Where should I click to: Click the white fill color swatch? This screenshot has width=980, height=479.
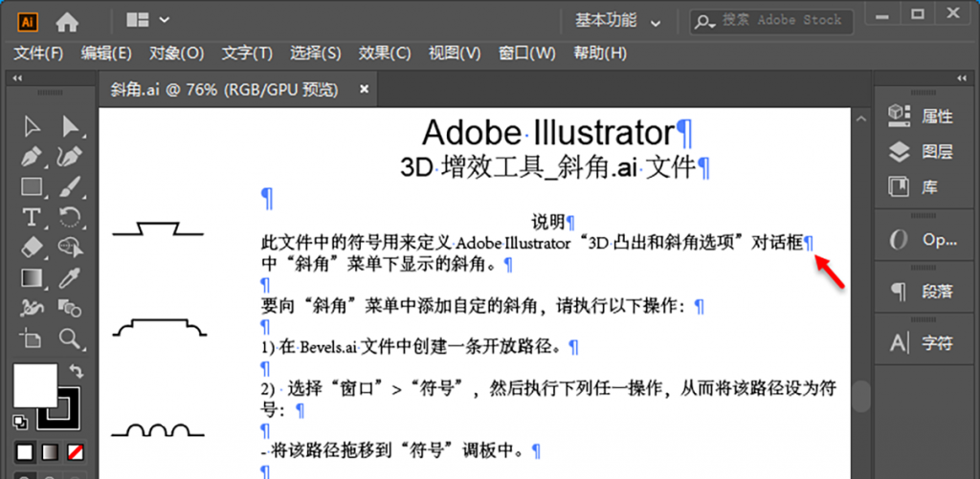(33, 385)
